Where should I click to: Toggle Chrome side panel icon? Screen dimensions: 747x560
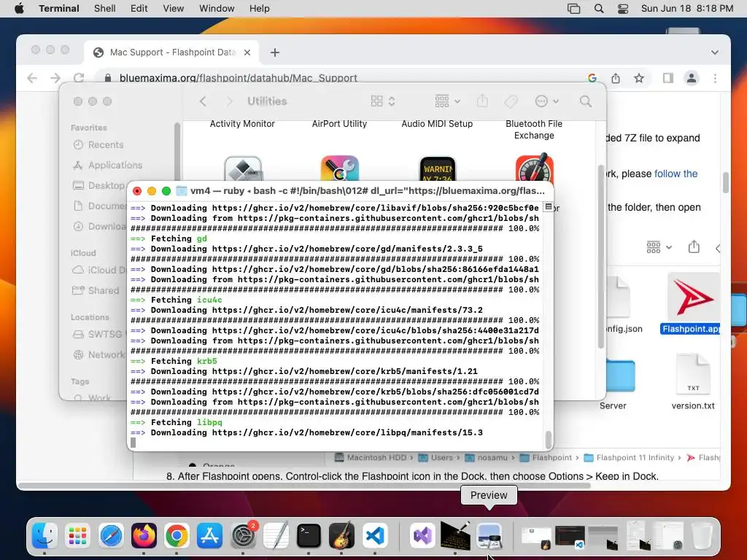click(x=668, y=78)
